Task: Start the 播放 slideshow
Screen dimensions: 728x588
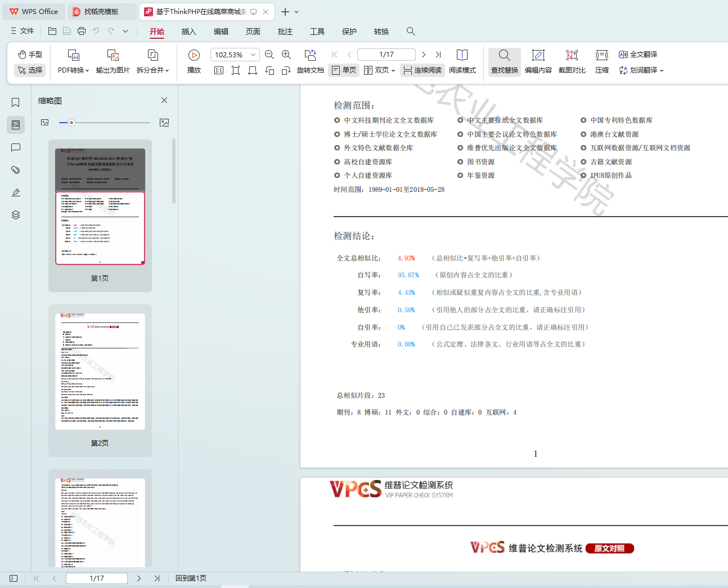Action: pos(194,61)
